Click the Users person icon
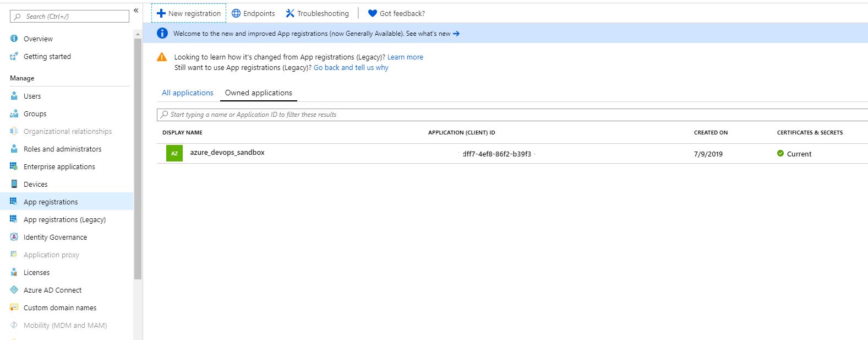Viewport: 868px width, 340px height. coord(14,96)
